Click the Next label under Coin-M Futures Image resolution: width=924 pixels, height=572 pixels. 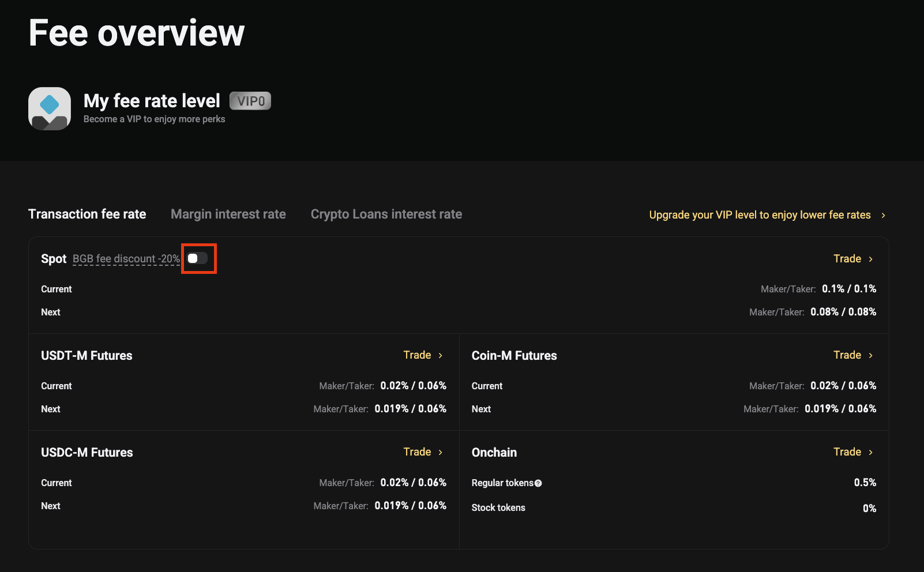point(481,409)
